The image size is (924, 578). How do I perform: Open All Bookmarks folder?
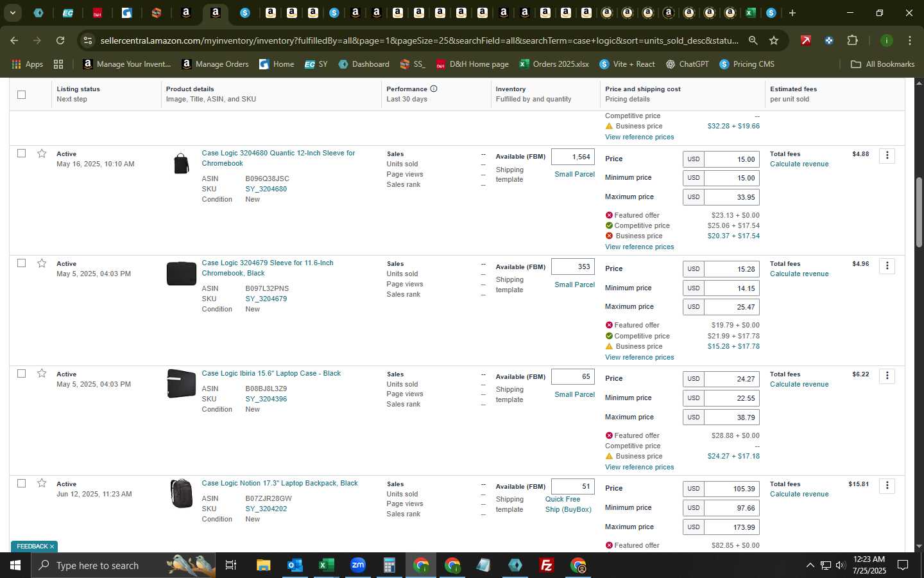[882, 64]
